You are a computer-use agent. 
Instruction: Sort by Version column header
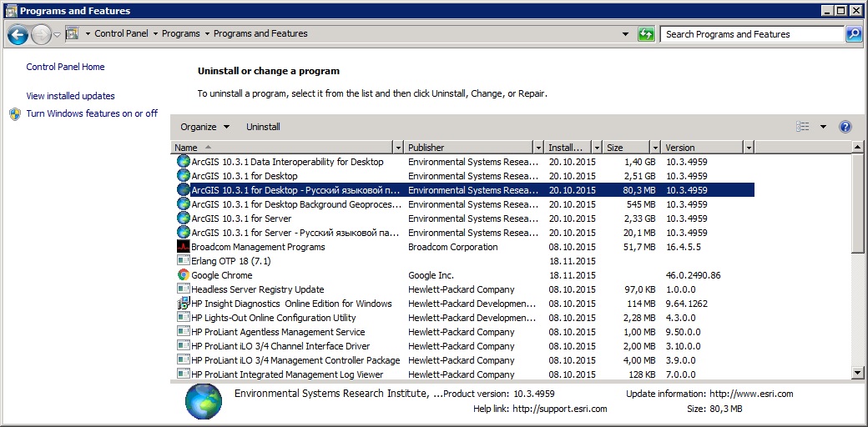[703, 148]
